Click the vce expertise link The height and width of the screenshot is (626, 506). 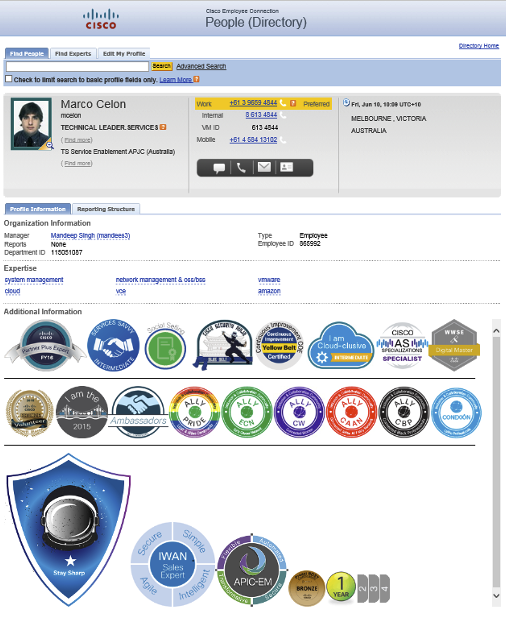[x=121, y=291]
